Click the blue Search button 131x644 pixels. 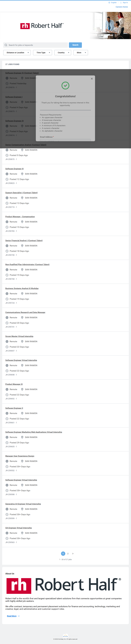(x=75, y=45)
